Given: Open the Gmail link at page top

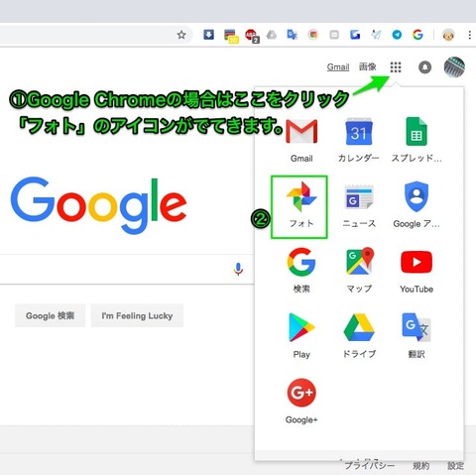Looking at the screenshot, I should (x=338, y=67).
